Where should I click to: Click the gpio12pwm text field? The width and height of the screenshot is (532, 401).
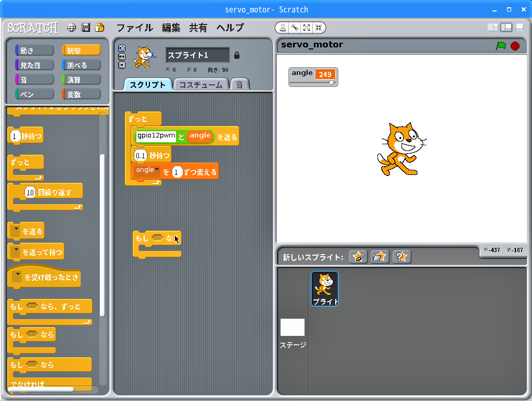[x=156, y=135]
